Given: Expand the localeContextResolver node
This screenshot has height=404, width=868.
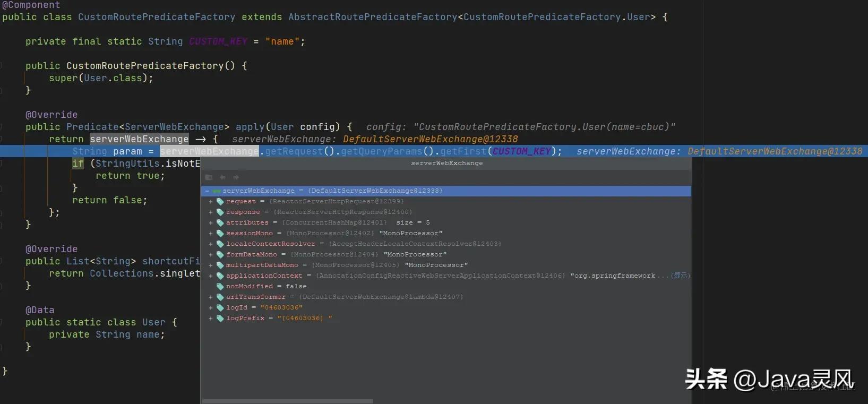Looking at the screenshot, I should click(211, 244).
